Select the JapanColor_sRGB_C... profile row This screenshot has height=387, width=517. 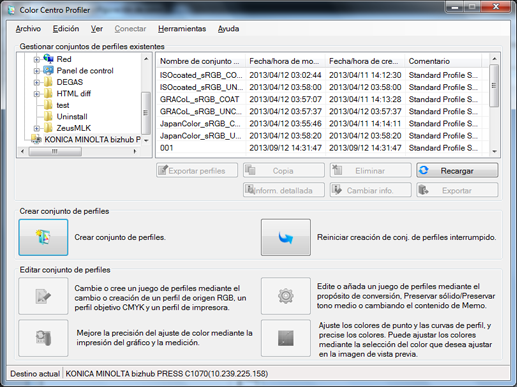tap(322, 124)
